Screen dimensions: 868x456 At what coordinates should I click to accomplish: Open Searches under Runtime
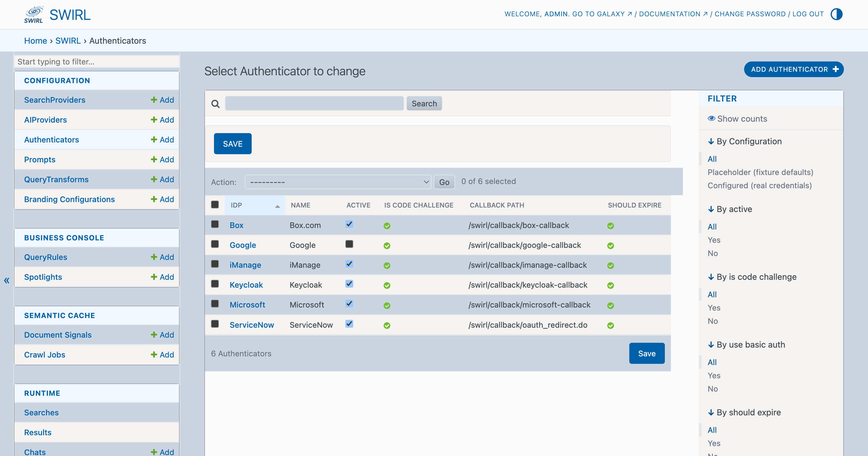click(x=42, y=412)
